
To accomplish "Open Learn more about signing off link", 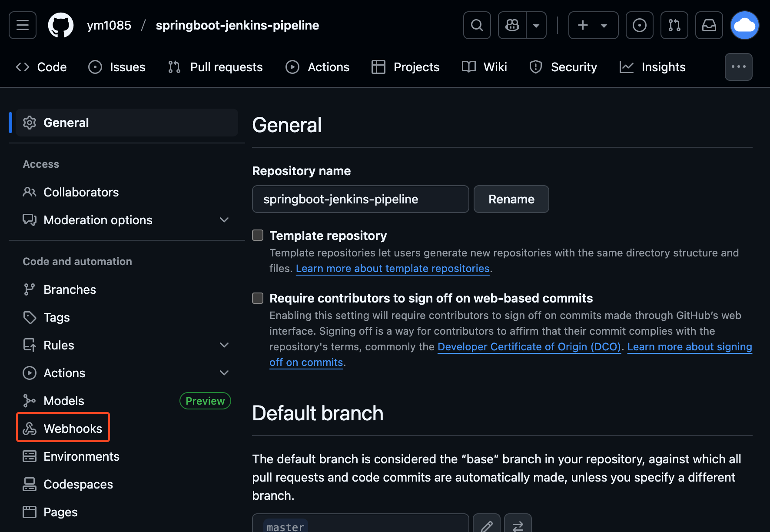I will click(x=690, y=347).
